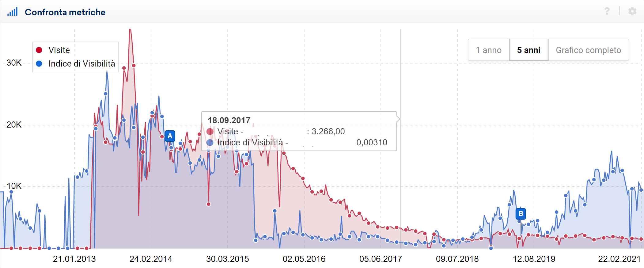Click the bar chart icon beside Confronta metriche
This screenshot has width=644, height=268.
click(x=13, y=12)
